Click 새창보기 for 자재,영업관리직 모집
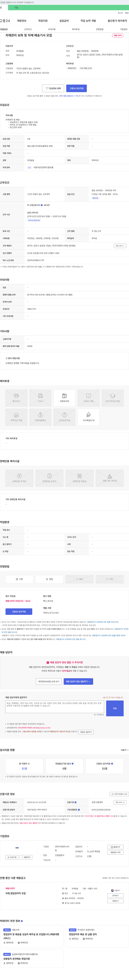129x980 pixels. [115, 901]
